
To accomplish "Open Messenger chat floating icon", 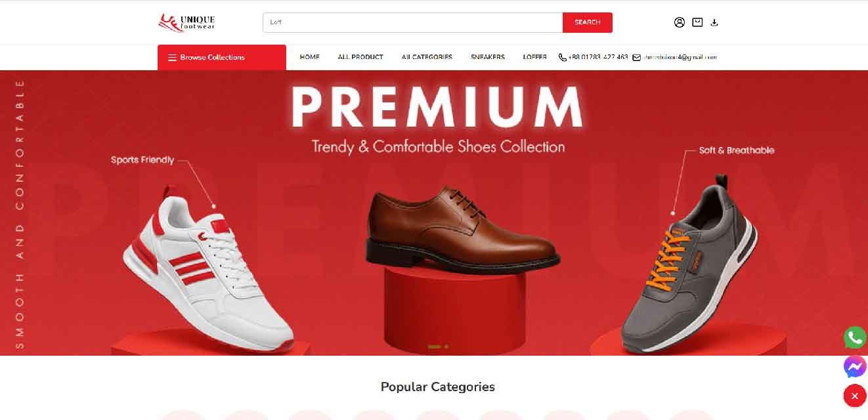I will (x=855, y=367).
